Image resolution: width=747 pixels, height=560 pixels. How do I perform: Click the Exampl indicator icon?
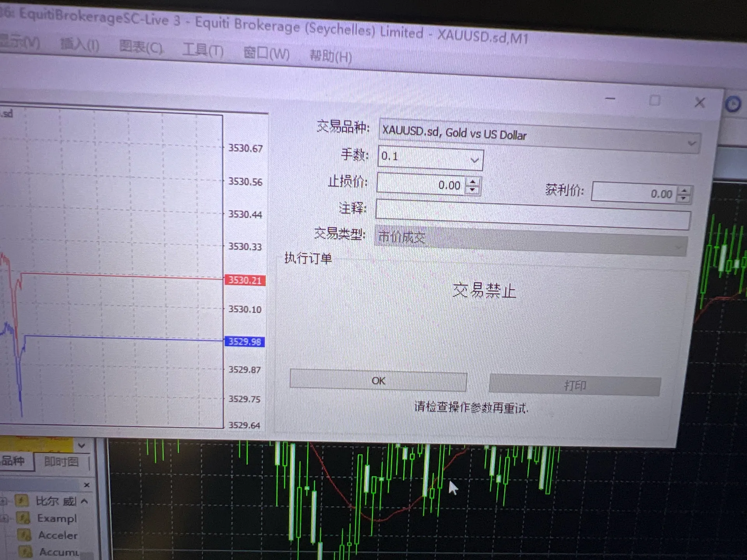(x=24, y=518)
